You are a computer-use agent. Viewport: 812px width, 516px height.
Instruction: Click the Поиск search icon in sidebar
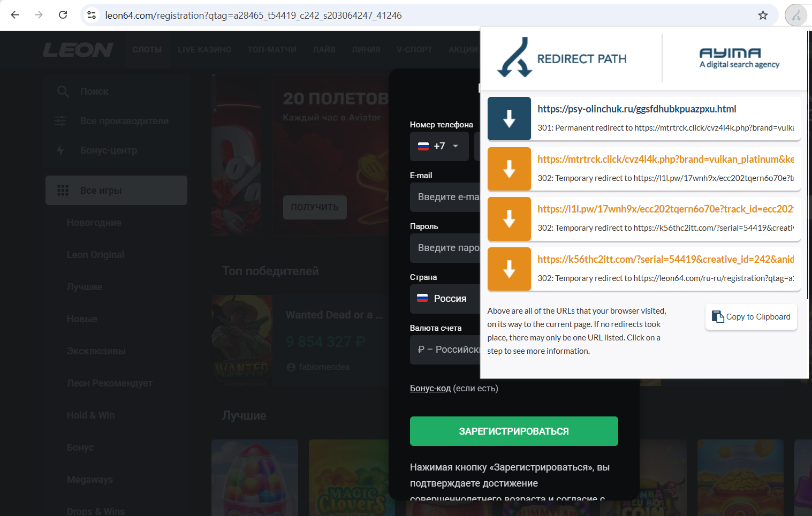coord(63,92)
